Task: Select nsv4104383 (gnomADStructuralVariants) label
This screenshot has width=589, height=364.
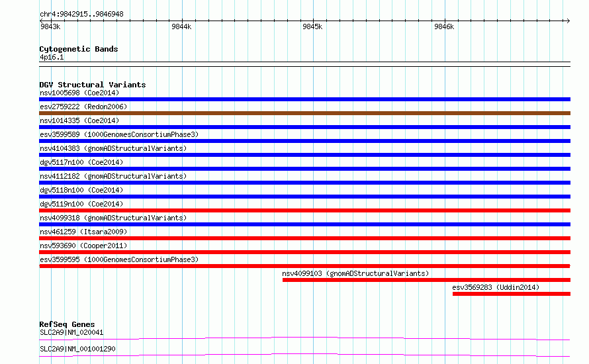Action: click(113, 148)
